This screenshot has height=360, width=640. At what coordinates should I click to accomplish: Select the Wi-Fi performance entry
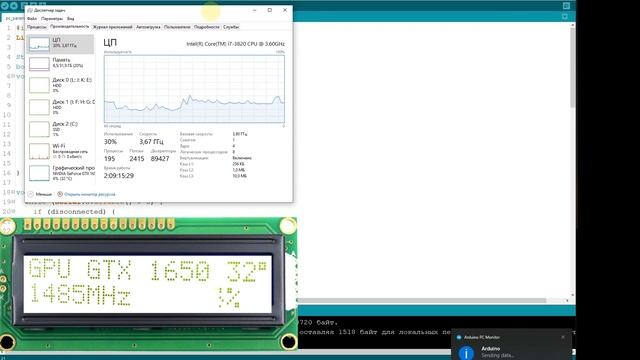coord(60,151)
